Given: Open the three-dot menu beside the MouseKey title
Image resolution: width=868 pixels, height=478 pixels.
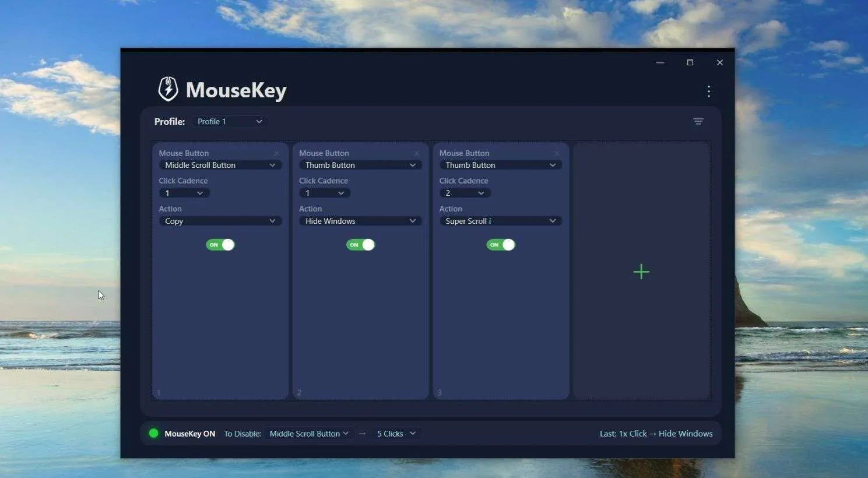Looking at the screenshot, I should point(708,91).
